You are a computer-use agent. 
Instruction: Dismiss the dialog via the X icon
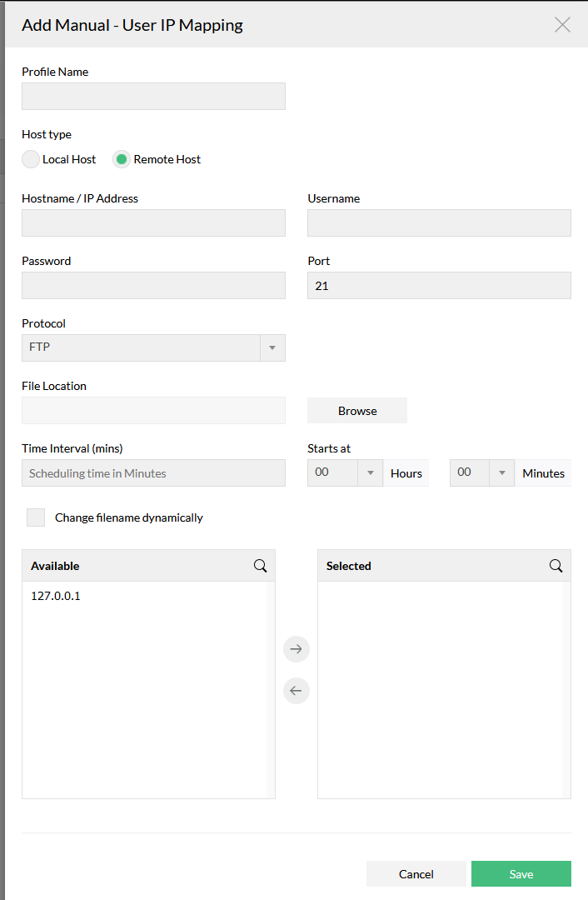pyautogui.click(x=562, y=25)
